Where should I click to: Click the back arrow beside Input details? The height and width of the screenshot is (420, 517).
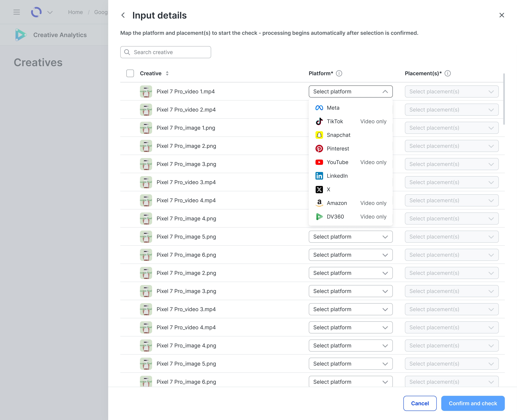pos(123,15)
